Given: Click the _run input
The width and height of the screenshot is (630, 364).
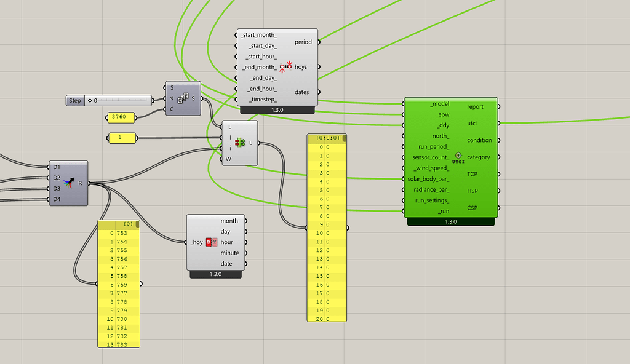Looking at the screenshot, I should coord(444,211).
